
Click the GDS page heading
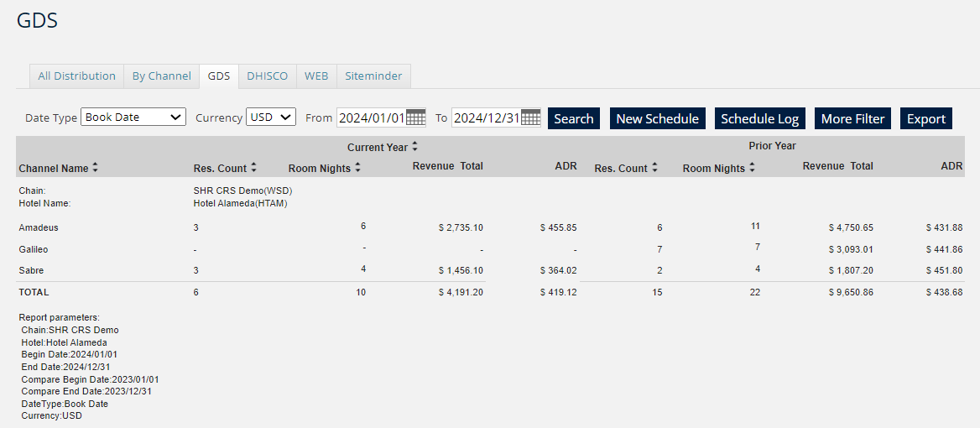tap(37, 20)
